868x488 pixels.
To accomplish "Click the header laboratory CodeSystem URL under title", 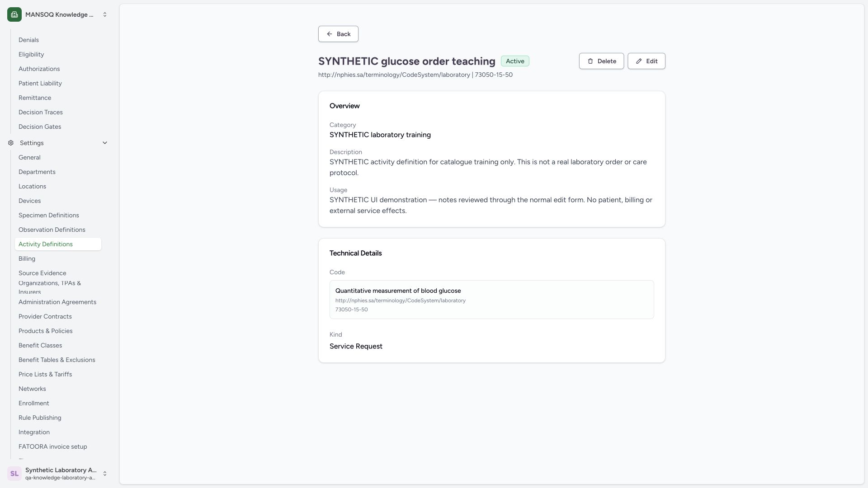I will coord(394,75).
